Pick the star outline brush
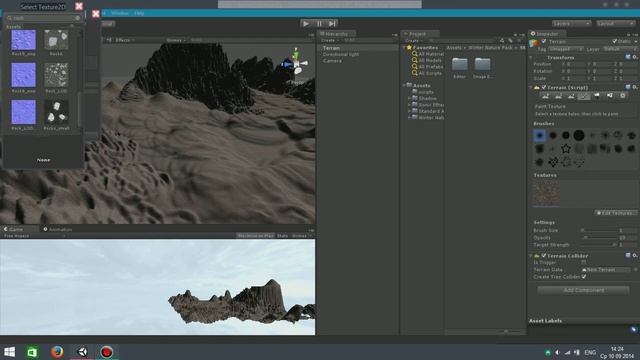Image resolution: width=640 pixels, height=360 pixels. pyautogui.click(x=566, y=149)
